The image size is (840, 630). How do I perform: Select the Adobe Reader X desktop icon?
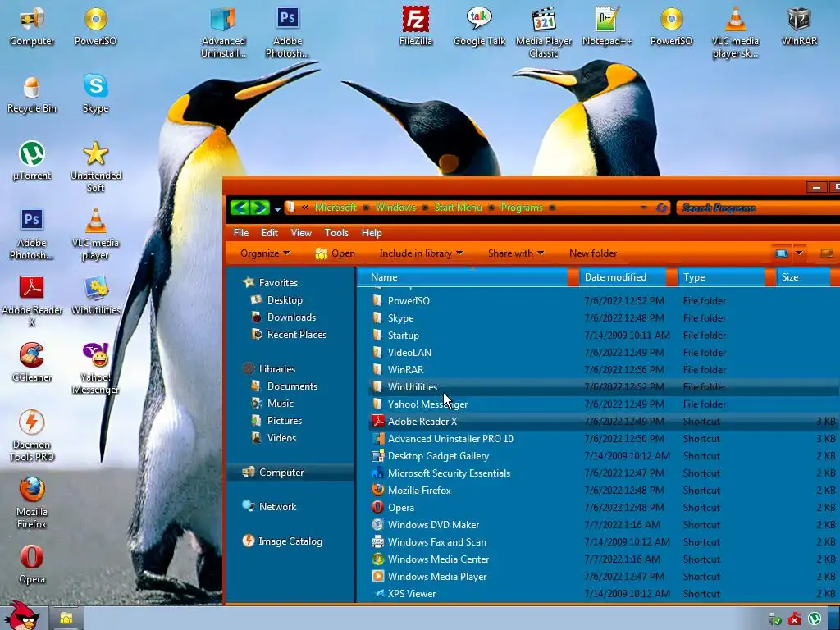(x=32, y=301)
